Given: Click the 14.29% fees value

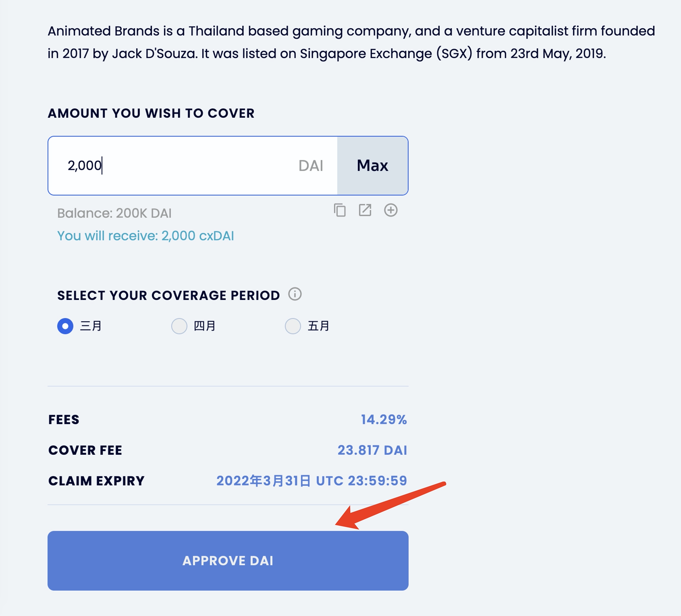Looking at the screenshot, I should 384,420.
